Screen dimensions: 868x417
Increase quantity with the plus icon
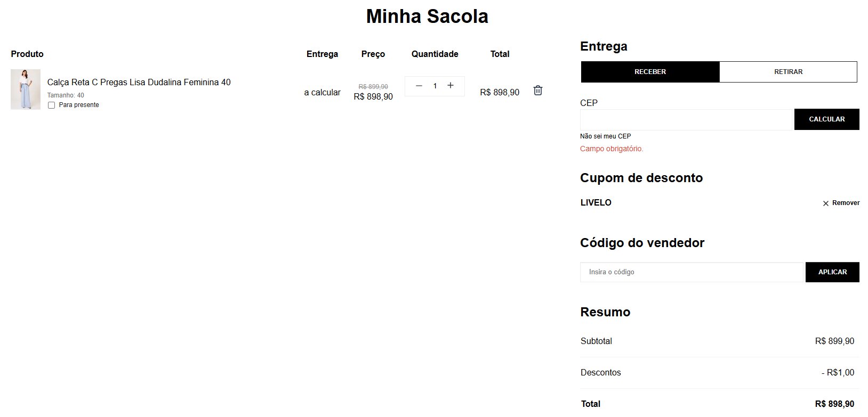click(x=451, y=86)
